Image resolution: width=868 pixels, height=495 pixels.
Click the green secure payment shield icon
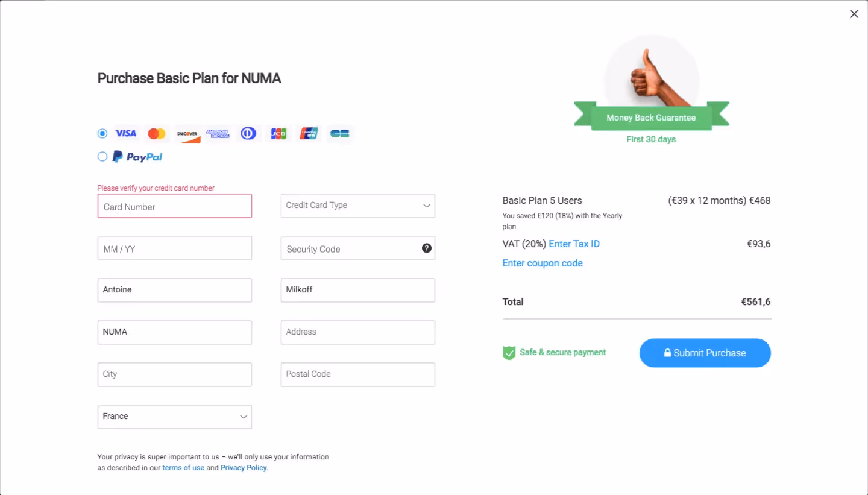(x=508, y=352)
